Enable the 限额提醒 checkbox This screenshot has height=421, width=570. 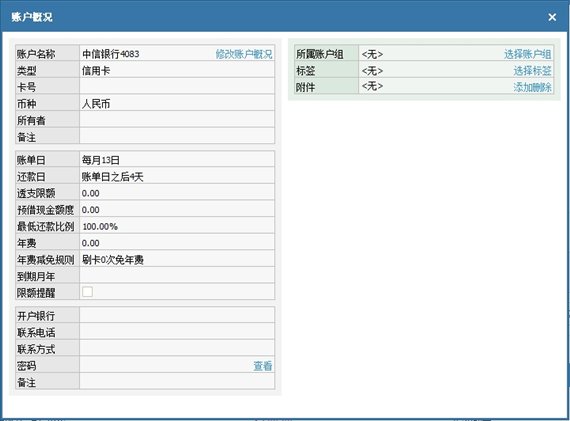pos(87,292)
